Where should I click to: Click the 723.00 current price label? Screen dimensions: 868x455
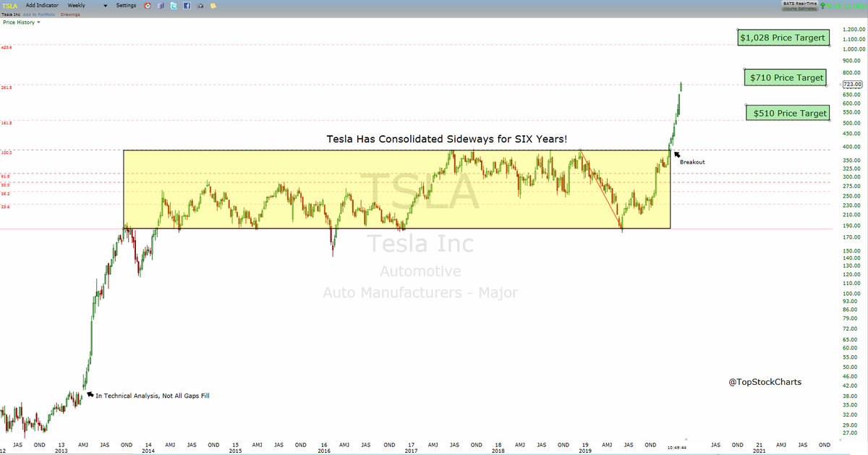pos(852,85)
